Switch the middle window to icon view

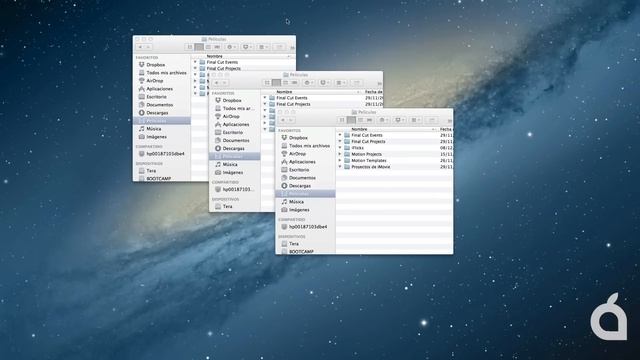(x=267, y=83)
